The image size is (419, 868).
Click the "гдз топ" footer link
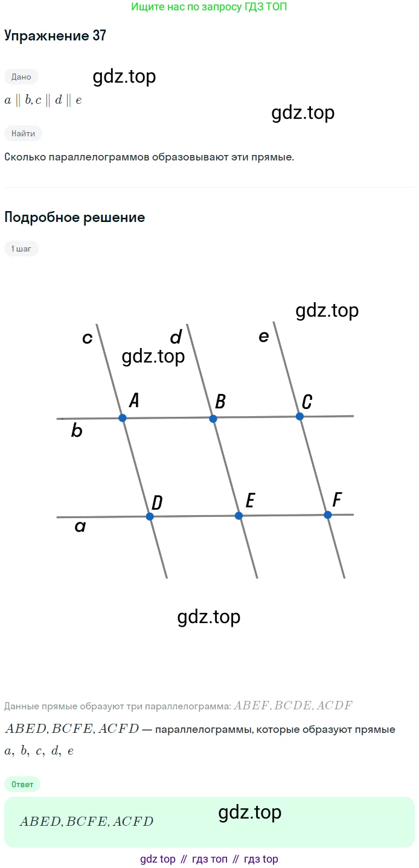210,859
